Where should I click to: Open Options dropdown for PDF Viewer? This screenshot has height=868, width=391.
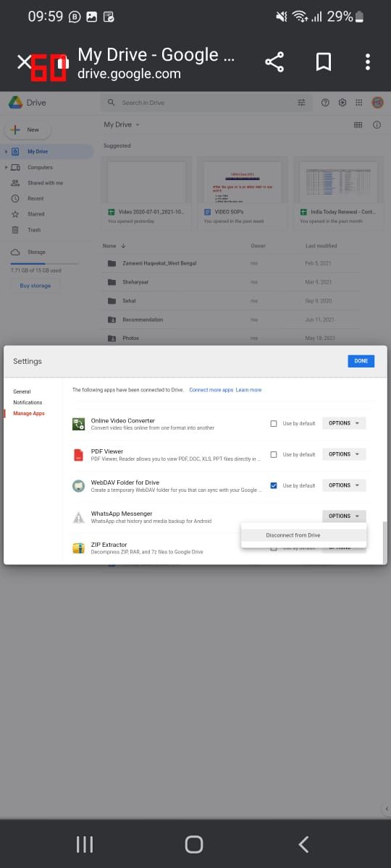click(x=344, y=454)
